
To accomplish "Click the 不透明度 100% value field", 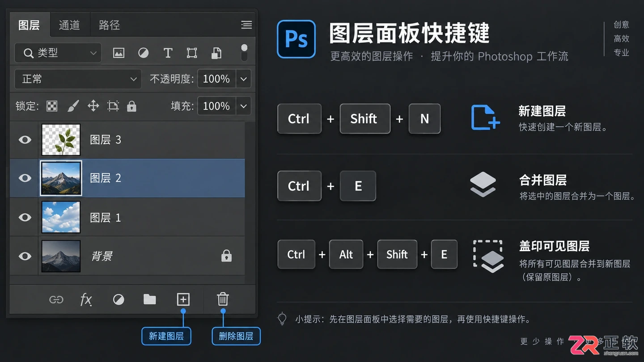I will pos(216,79).
